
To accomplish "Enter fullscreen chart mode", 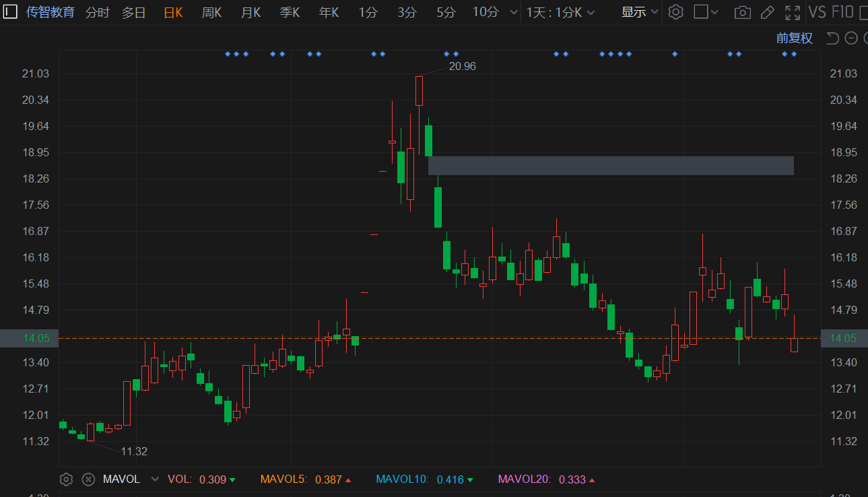I will [793, 12].
